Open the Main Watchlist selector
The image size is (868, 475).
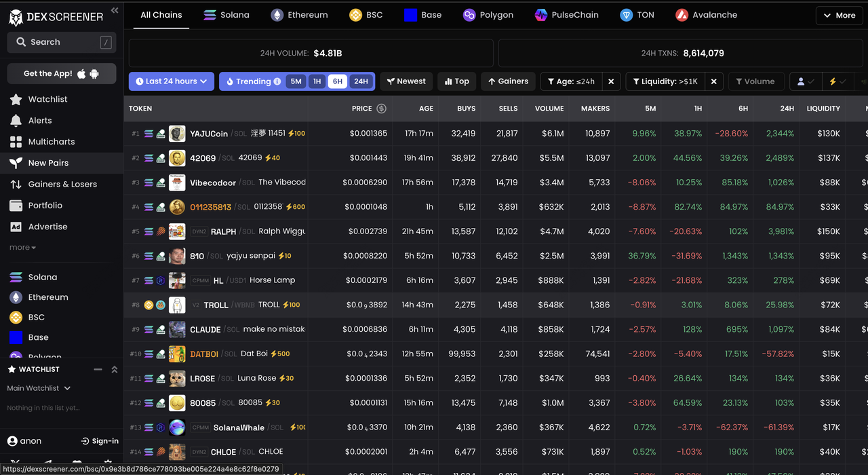tap(38, 388)
